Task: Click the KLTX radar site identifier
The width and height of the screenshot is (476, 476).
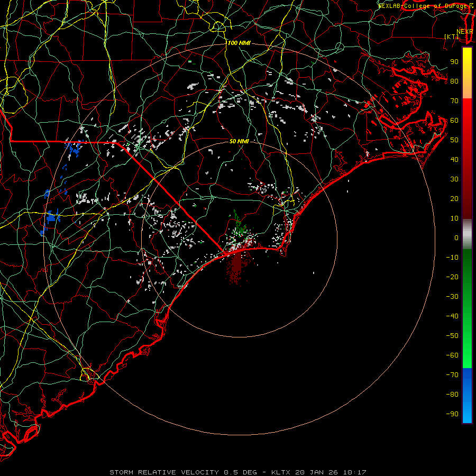Action: tap(281, 472)
